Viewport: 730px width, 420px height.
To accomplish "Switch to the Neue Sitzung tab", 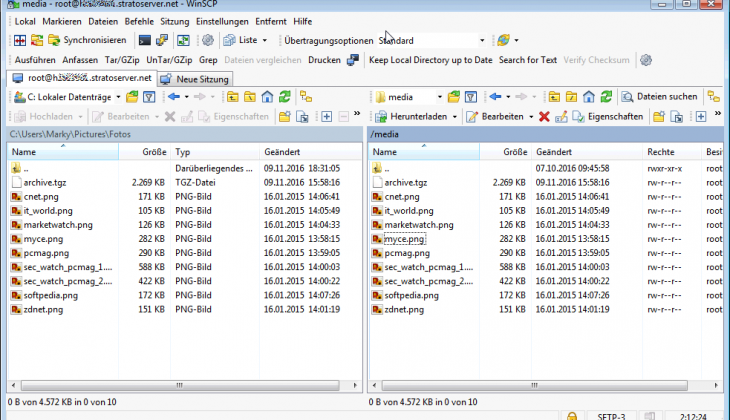I will [196, 78].
